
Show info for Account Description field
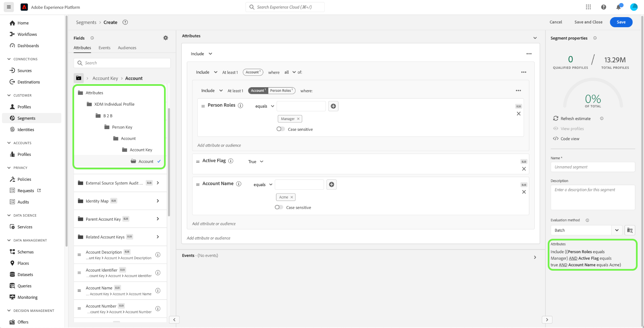pyautogui.click(x=158, y=255)
